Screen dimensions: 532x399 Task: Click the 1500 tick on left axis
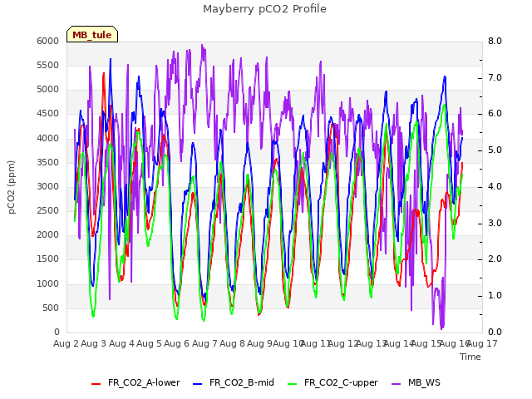48,259
